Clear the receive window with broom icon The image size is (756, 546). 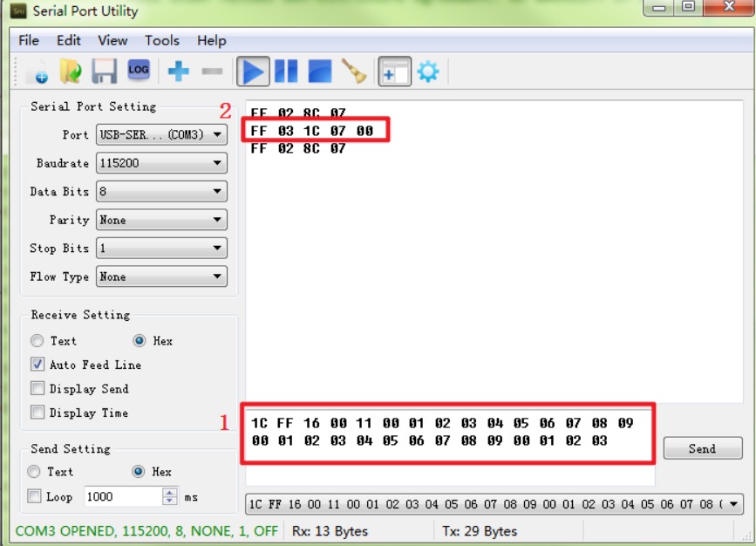[354, 72]
